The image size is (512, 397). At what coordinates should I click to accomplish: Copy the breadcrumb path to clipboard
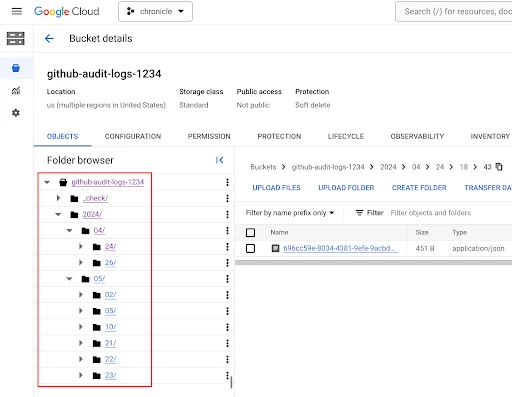tap(499, 166)
